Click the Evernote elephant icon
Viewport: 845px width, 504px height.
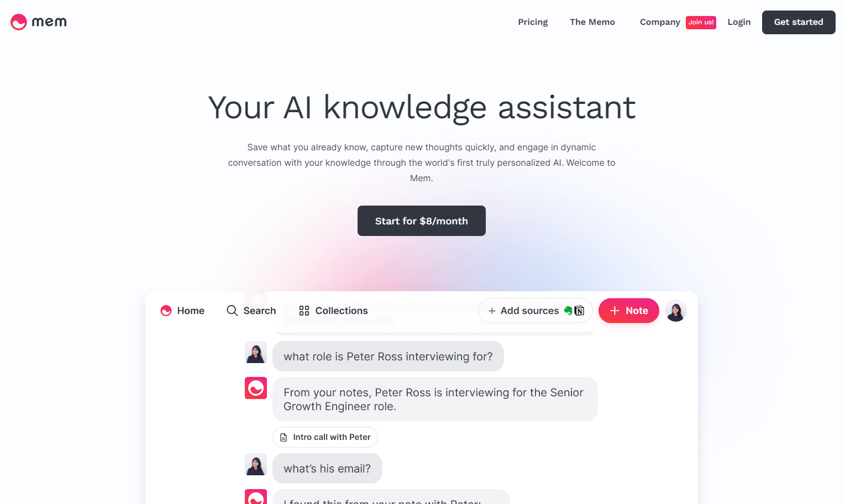[568, 311]
